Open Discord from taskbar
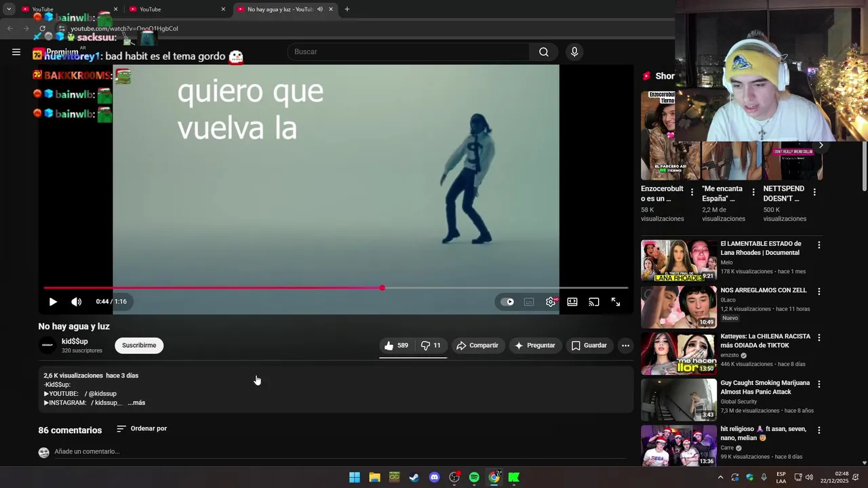This screenshot has height=488, width=868. tap(435, 477)
